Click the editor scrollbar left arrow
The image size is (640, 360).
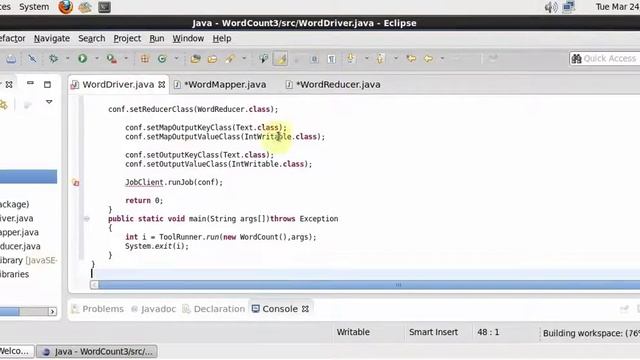point(94,285)
